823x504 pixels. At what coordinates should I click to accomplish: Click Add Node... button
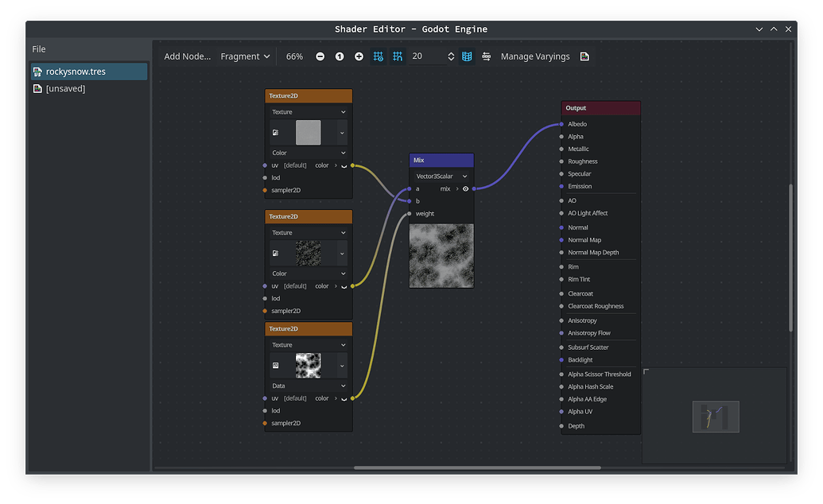point(187,56)
